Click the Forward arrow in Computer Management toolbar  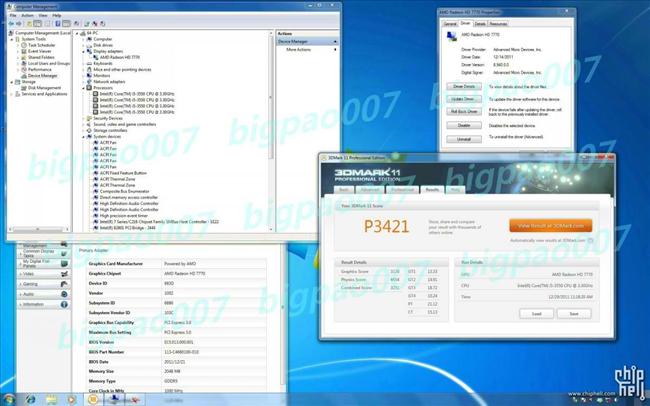(19, 24)
